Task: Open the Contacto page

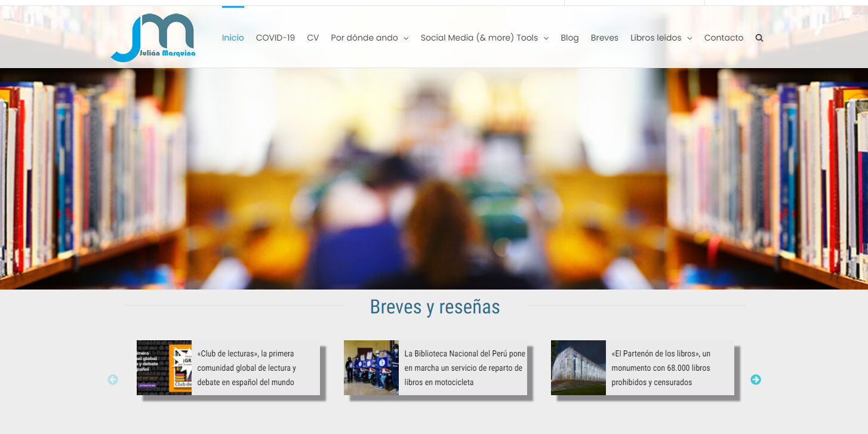Action: coord(724,38)
